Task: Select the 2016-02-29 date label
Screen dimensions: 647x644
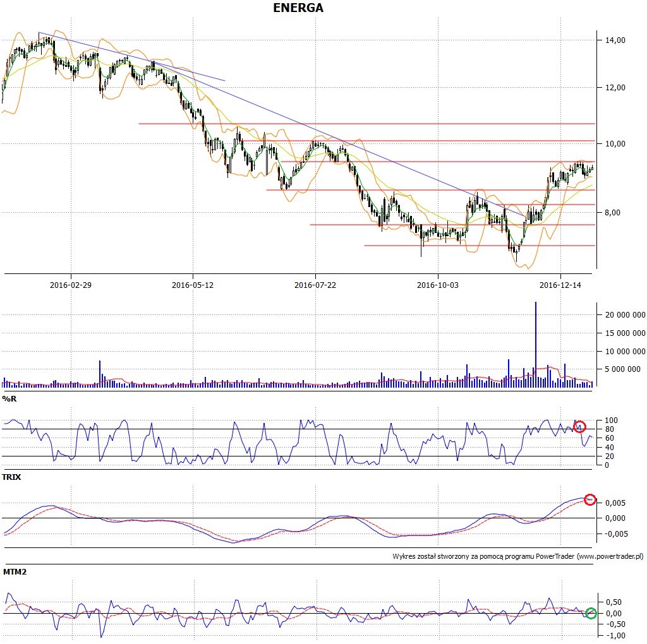Action: tap(71, 285)
